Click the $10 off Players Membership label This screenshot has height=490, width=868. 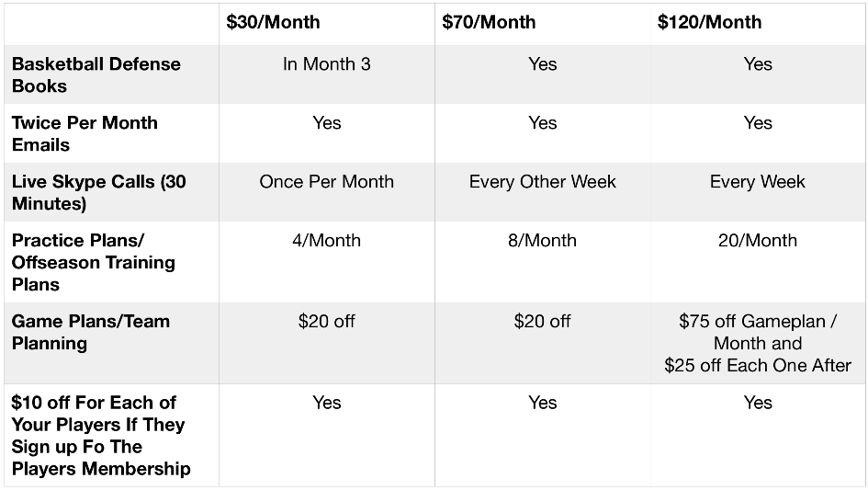pos(101,435)
